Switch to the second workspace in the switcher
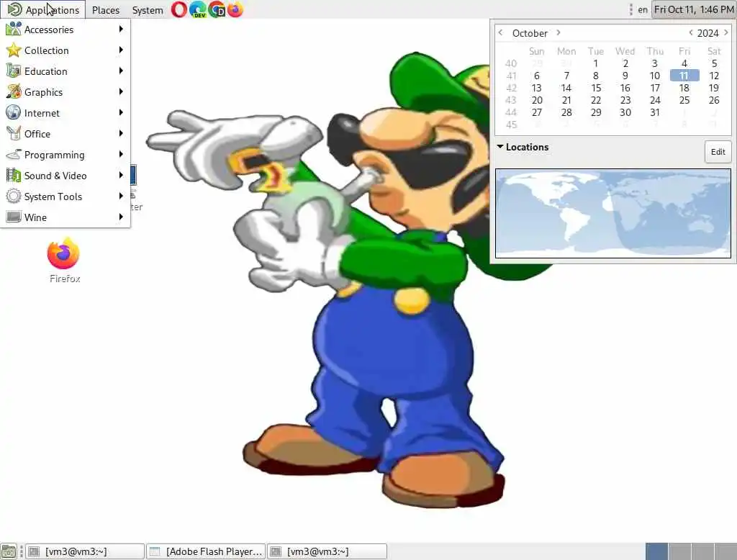Image resolution: width=737 pixels, height=560 pixels. coord(679,551)
